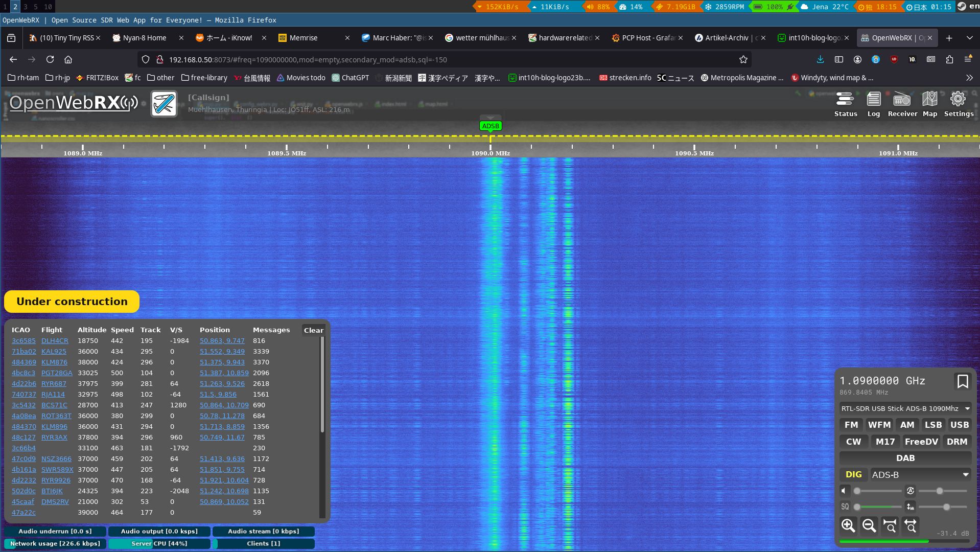The height and width of the screenshot is (552, 980).
Task: Open a new browser tab with plus
Action: 949,38
